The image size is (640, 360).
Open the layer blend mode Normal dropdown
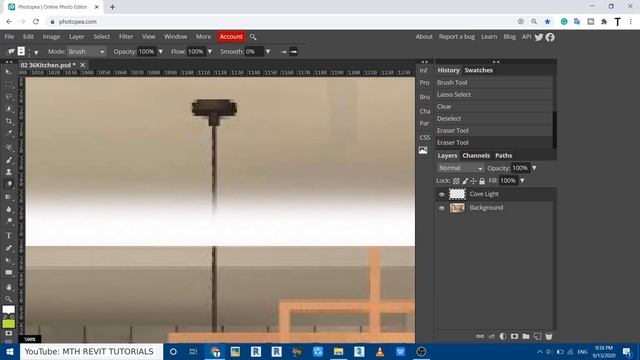(x=460, y=168)
